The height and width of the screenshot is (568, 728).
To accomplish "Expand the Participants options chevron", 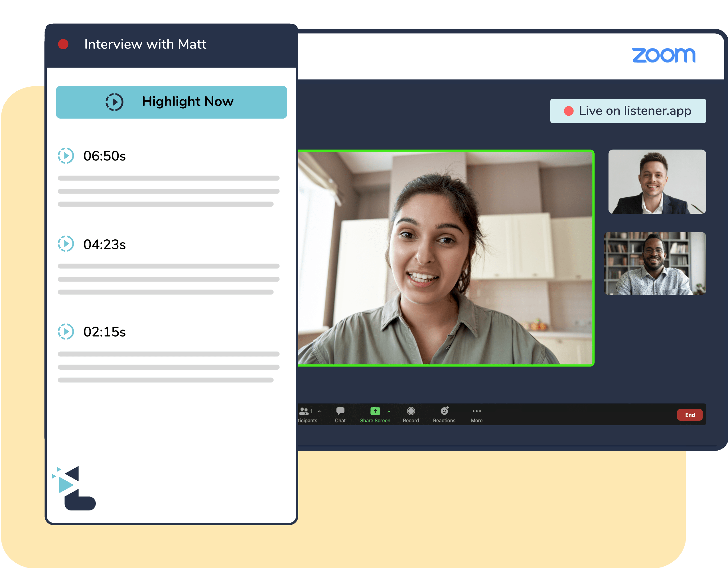I will (319, 412).
